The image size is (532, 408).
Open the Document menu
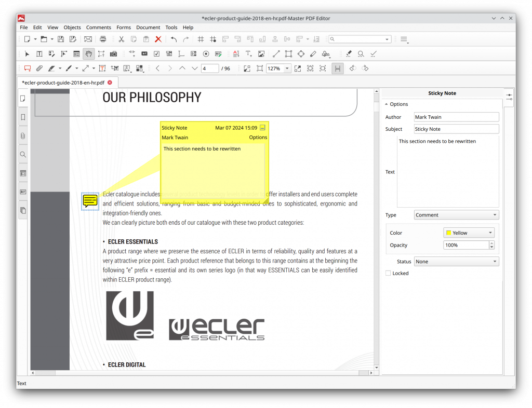point(148,27)
